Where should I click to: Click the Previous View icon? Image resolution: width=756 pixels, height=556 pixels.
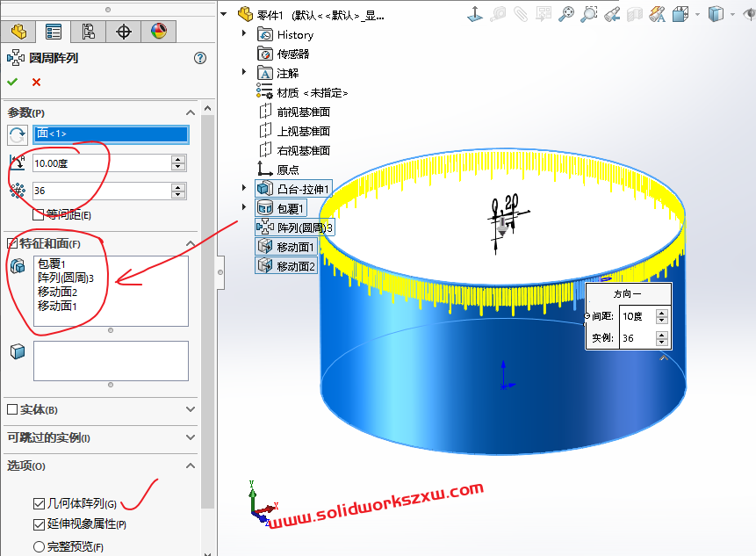click(612, 13)
